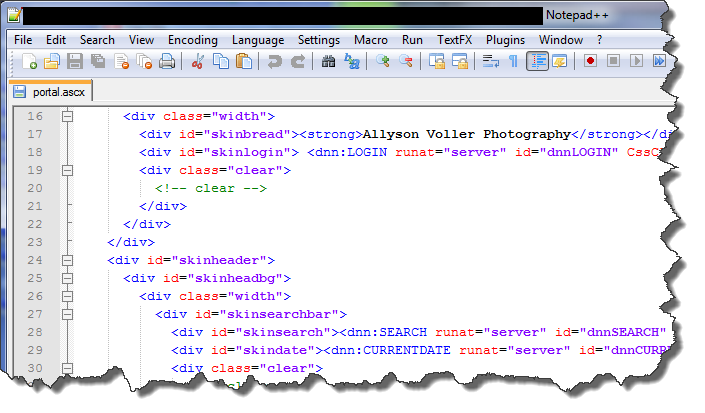Collapse the skinsearchbar fold on line 27
The width and height of the screenshot is (705, 413).
click(68, 314)
